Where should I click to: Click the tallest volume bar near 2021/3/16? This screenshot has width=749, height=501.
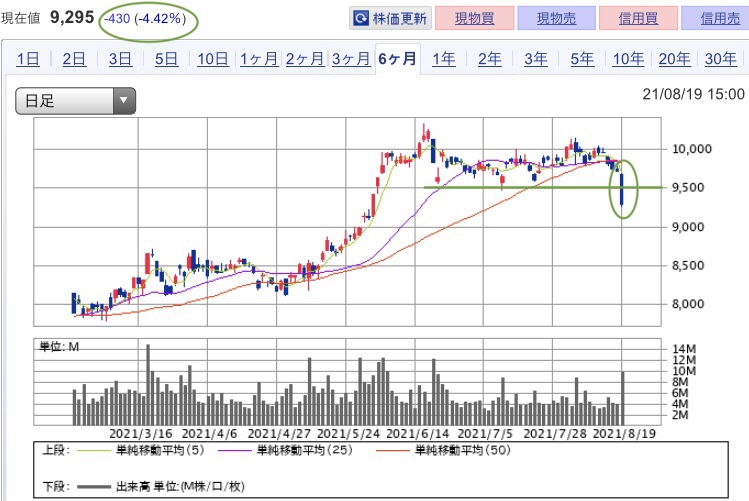148,385
